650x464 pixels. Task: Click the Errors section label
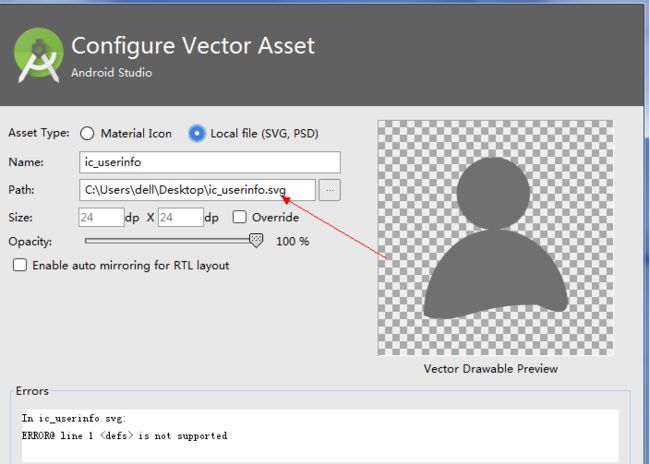(x=32, y=391)
